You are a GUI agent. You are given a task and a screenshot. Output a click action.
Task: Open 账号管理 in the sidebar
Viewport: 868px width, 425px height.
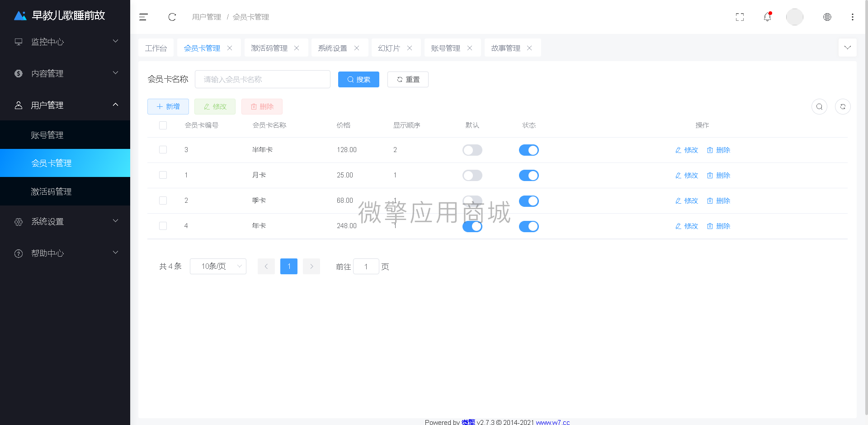tap(65, 135)
